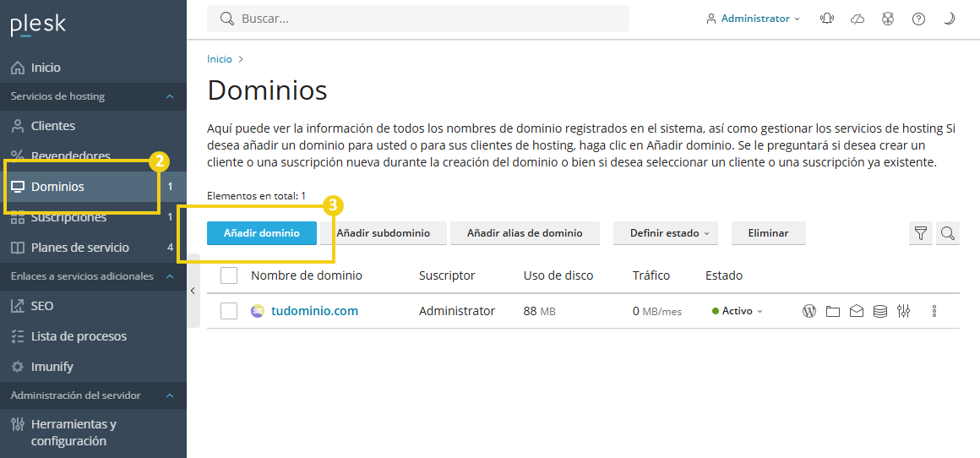The width and height of the screenshot is (980, 458).
Task: Collapse the Servicios de hosting section
Action: (x=169, y=96)
